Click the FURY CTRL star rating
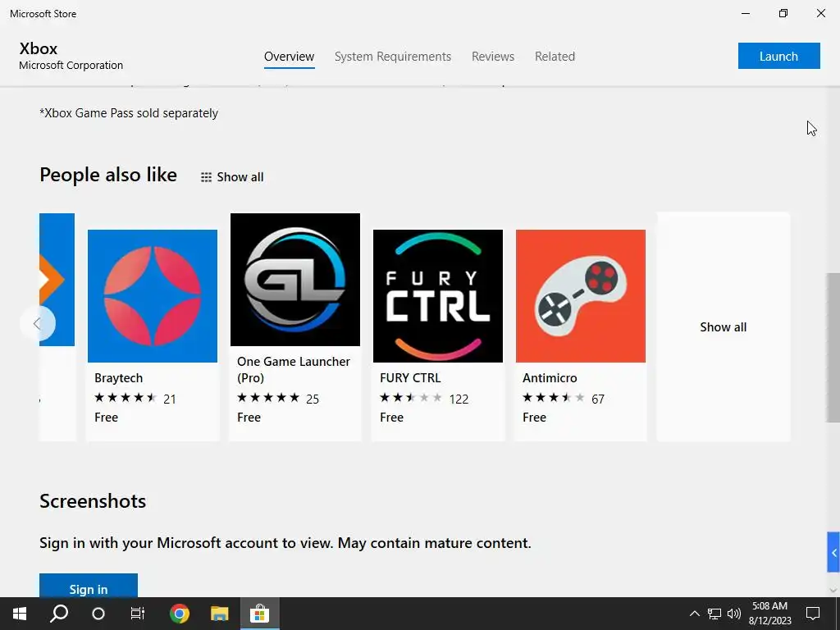 411,398
